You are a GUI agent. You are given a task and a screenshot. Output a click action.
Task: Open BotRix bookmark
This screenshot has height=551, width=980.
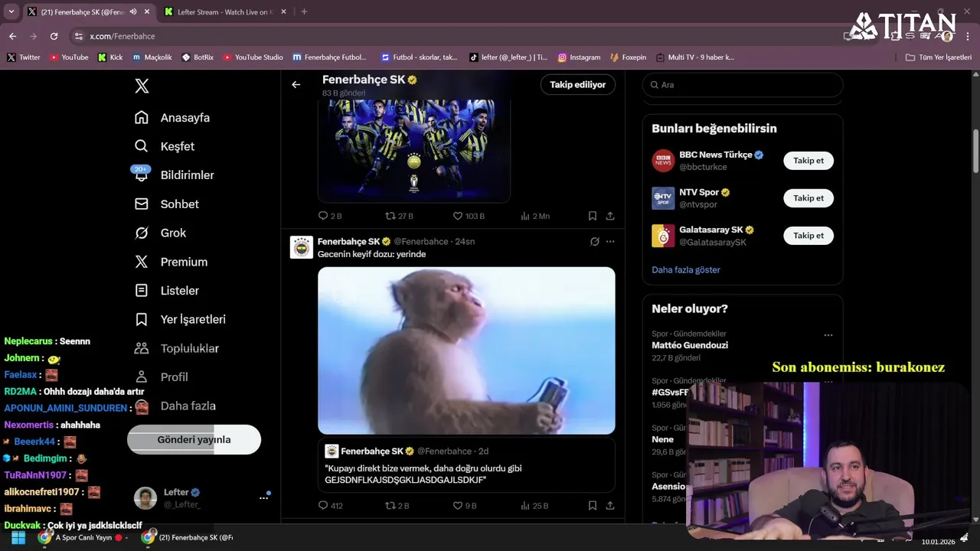coord(198,57)
